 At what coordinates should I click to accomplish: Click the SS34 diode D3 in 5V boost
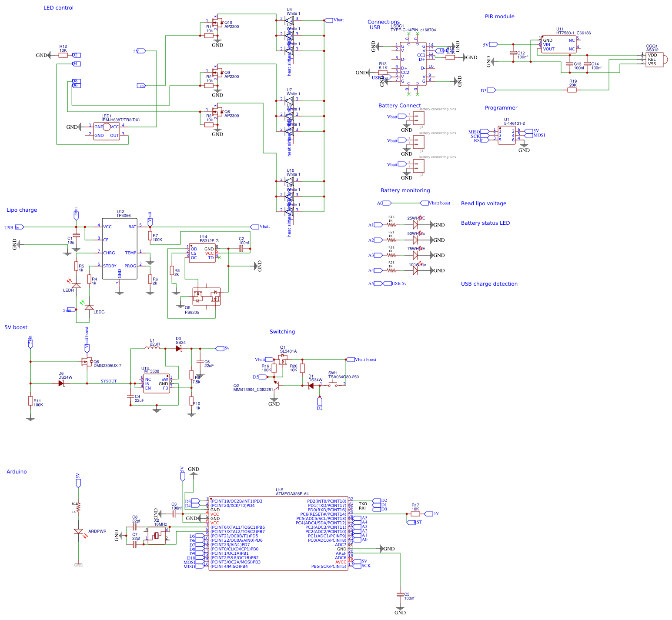[177, 348]
